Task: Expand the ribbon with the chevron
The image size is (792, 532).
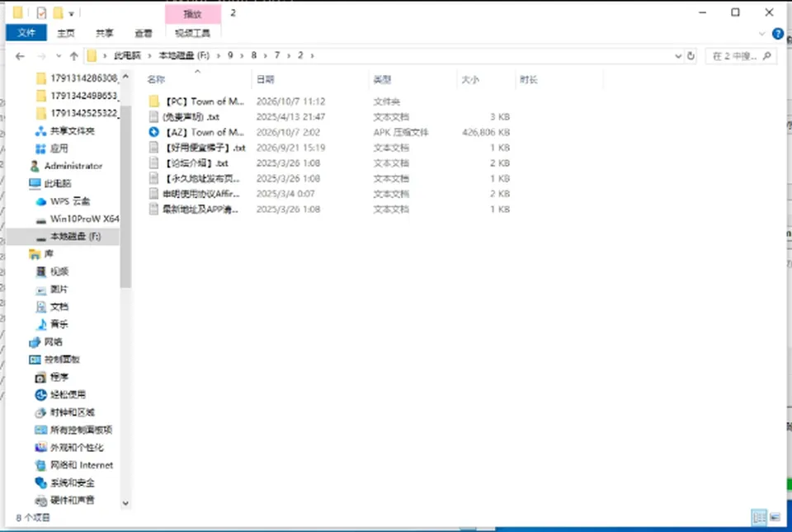Action: (x=761, y=34)
